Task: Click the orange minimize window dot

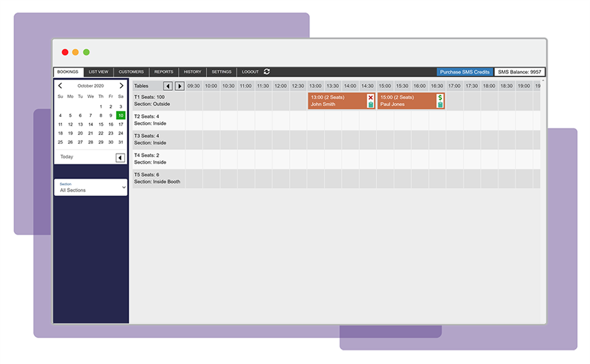Action: (x=76, y=52)
